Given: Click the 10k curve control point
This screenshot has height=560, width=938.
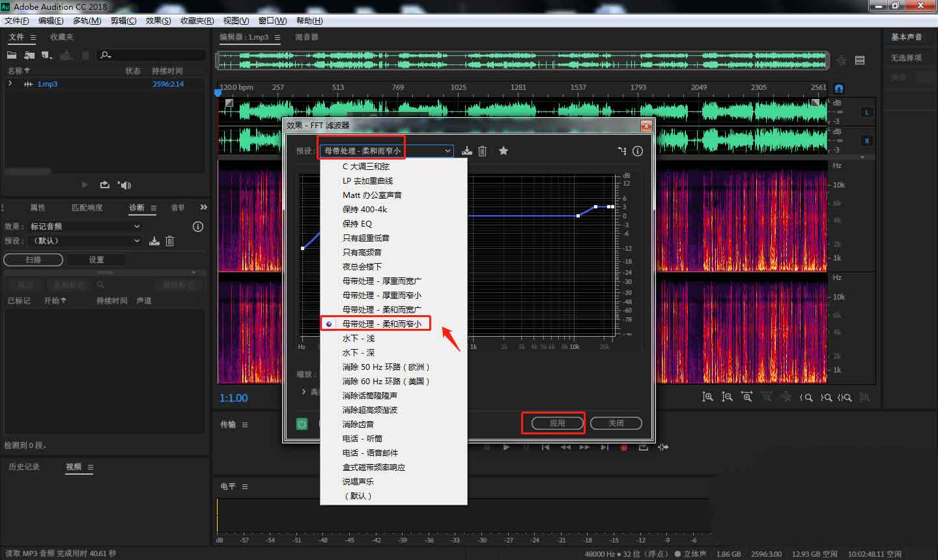Looking at the screenshot, I should (578, 216).
